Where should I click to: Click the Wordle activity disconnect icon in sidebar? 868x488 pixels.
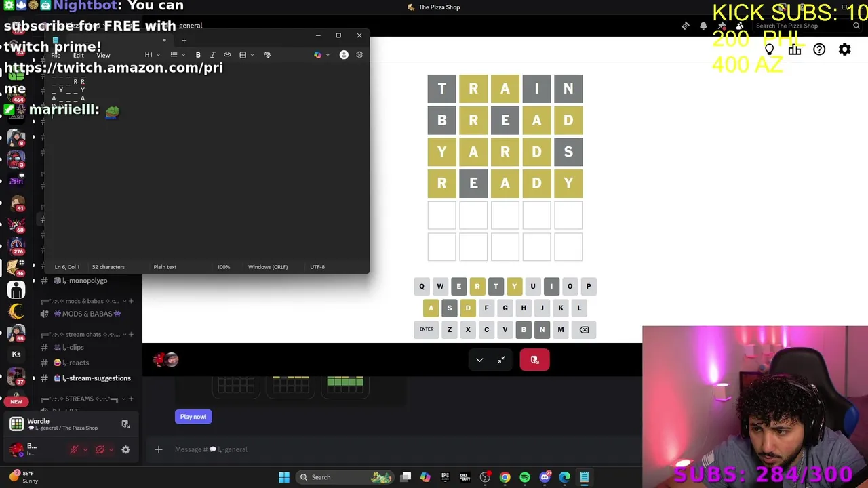[x=125, y=424]
